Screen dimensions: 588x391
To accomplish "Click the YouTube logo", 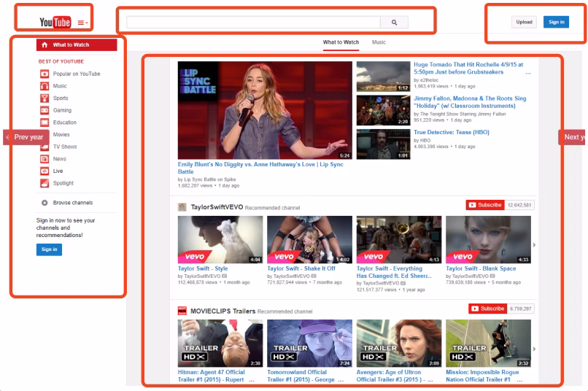I will pyautogui.click(x=55, y=23).
